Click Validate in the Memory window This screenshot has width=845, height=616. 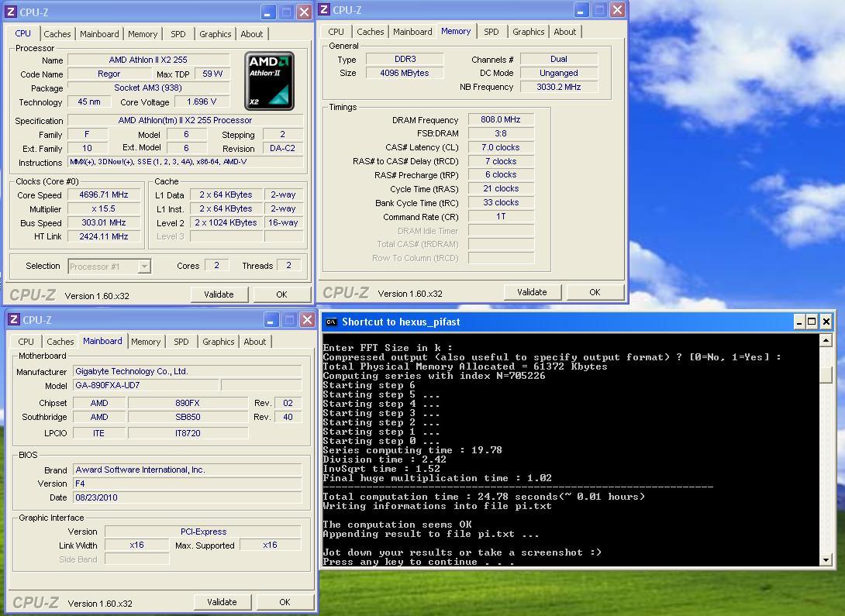[532, 292]
